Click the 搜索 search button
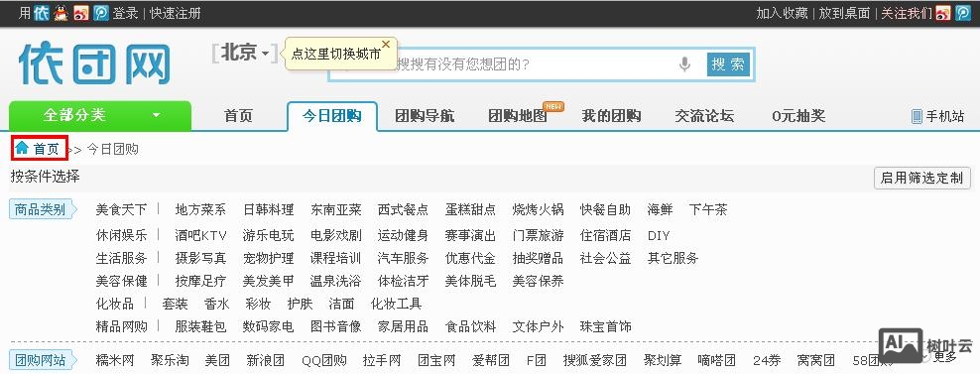Screen dimensions: 980x374 click(728, 64)
